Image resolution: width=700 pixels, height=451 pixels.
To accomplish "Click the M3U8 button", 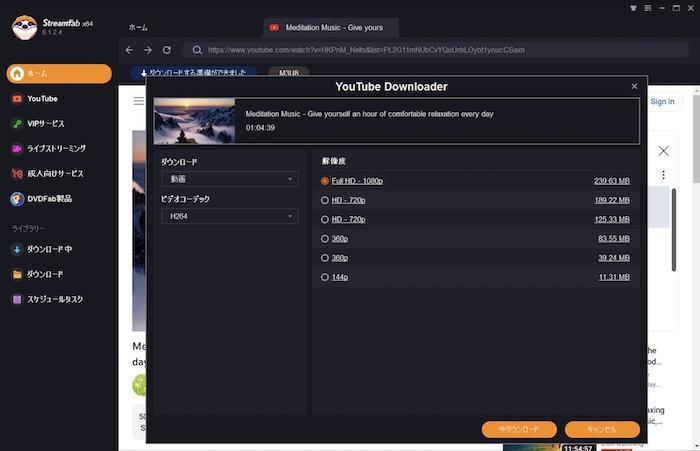I will click(289, 72).
